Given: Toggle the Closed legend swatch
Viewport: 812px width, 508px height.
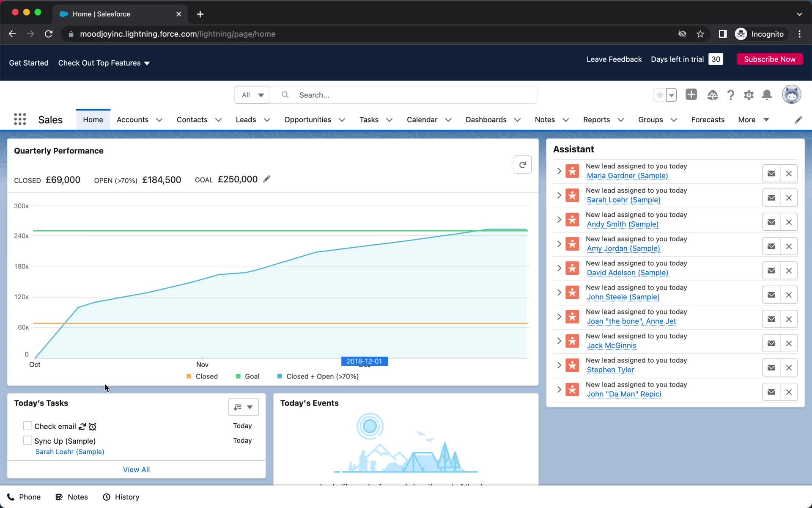Looking at the screenshot, I should (189, 376).
